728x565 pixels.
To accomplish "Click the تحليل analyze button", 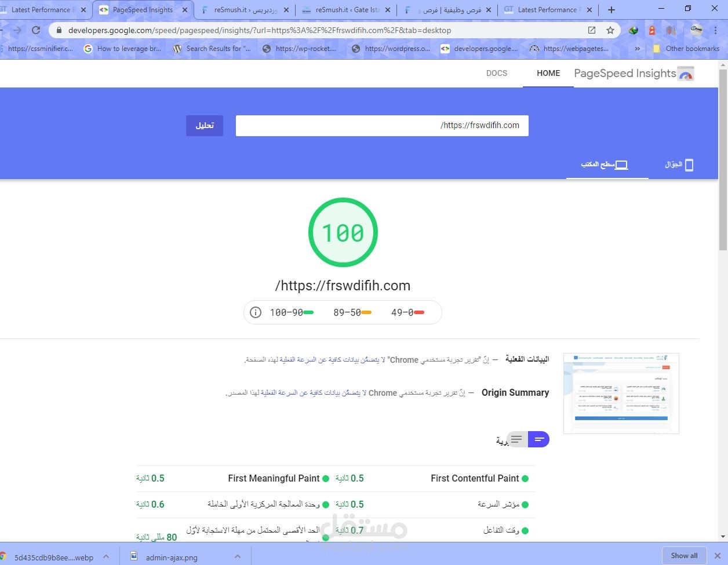I will pyautogui.click(x=204, y=125).
